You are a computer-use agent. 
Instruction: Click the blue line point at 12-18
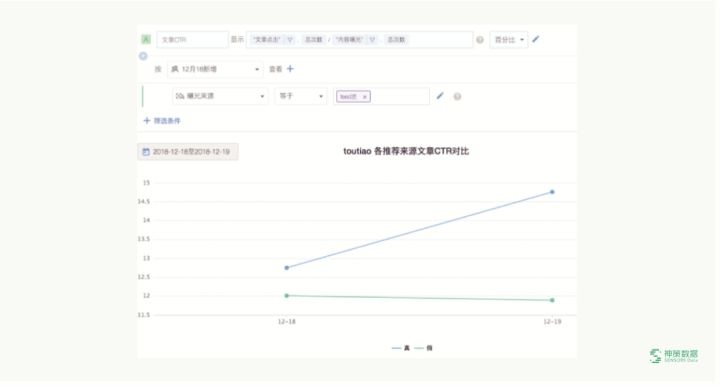pyautogui.click(x=287, y=268)
